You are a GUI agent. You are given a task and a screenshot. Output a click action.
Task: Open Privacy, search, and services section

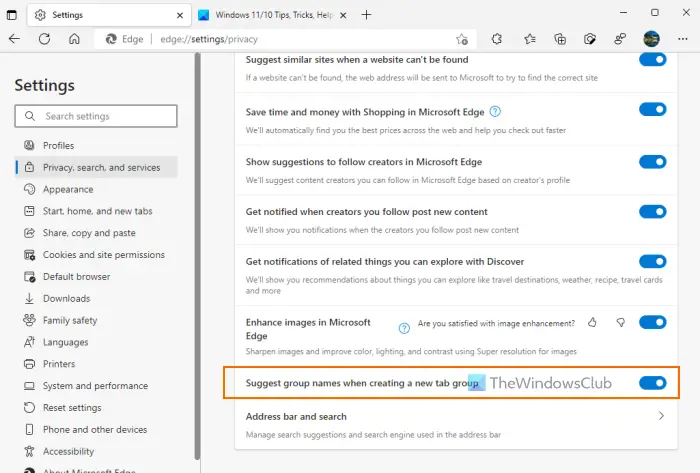[x=97, y=167]
